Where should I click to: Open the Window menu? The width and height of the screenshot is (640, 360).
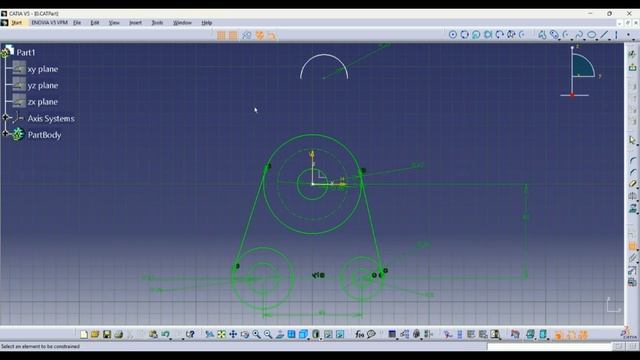[182, 23]
